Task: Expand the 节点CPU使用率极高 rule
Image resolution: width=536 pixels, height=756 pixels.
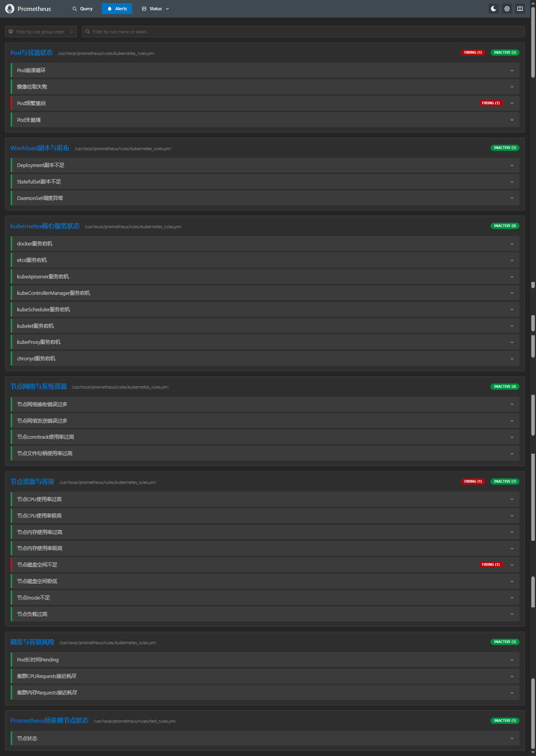Action: (x=265, y=516)
